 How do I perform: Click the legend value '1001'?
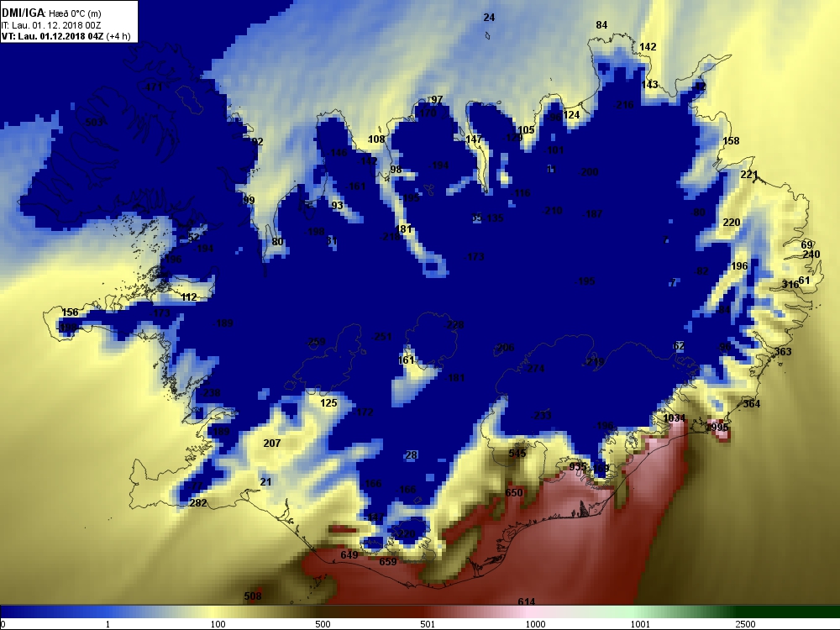pos(640,624)
